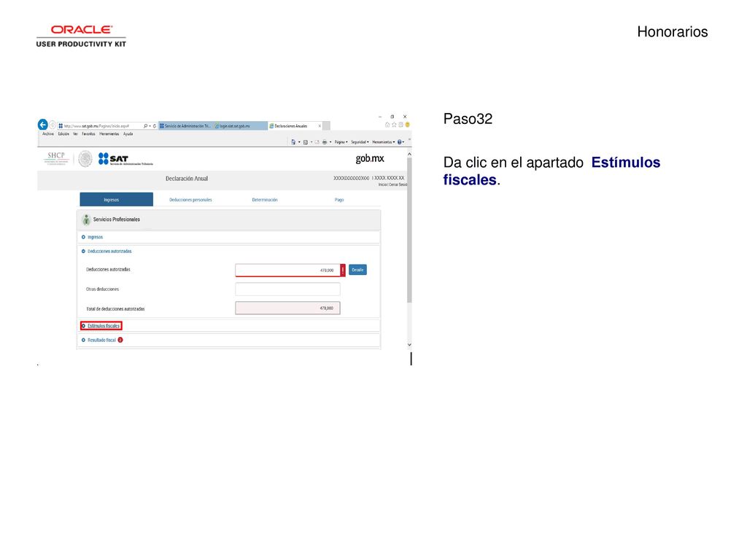Click the Otras deducciones input field
The image size is (747, 560).
tap(287, 289)
